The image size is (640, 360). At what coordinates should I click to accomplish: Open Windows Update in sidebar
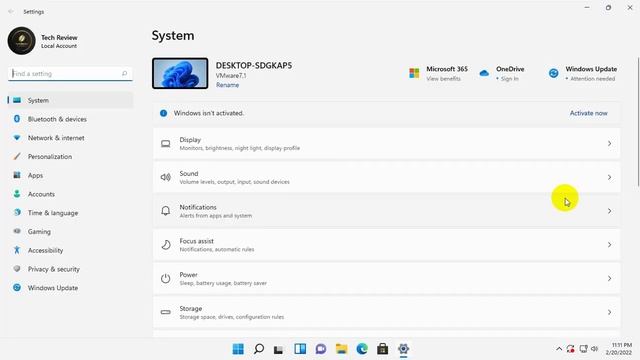(70, 288)
